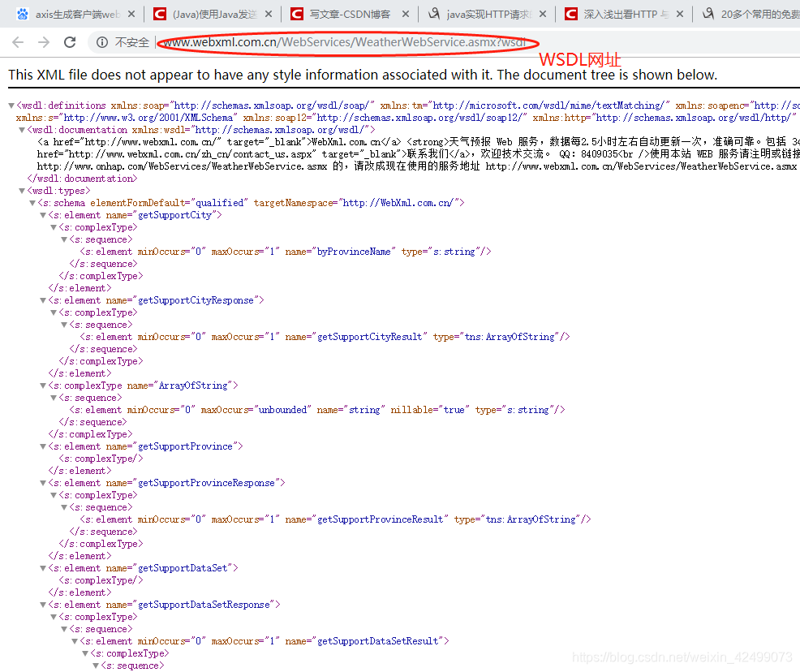Viewport: 800px width, 672px height.
Task: Reload the WSDL page
Action: point(70,42)
